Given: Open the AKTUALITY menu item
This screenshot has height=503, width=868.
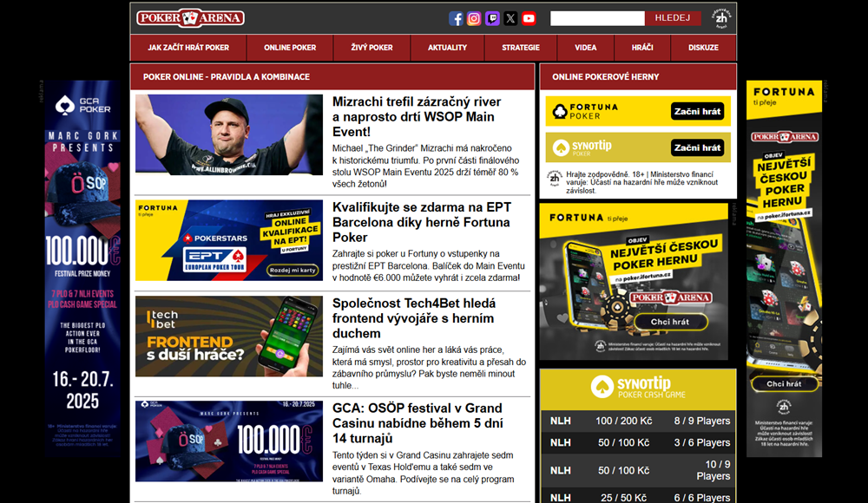Looking at the screenshot, I should click(447, 48).
